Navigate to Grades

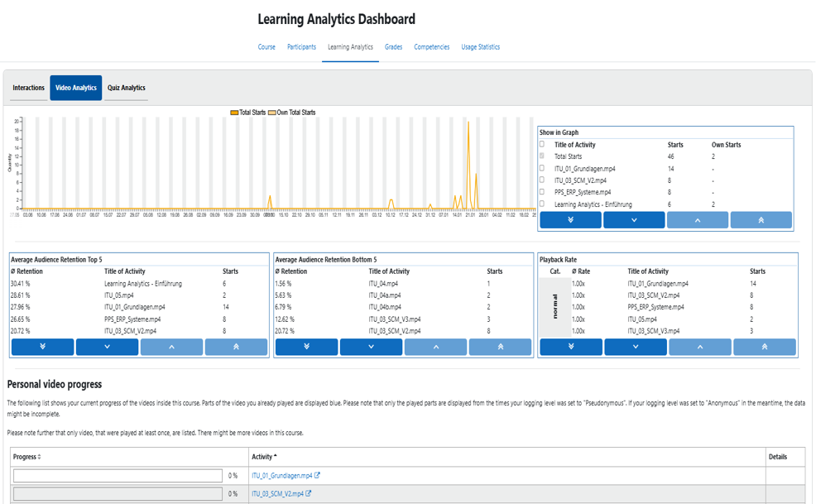pyautogui.click(x=393, y=47)
